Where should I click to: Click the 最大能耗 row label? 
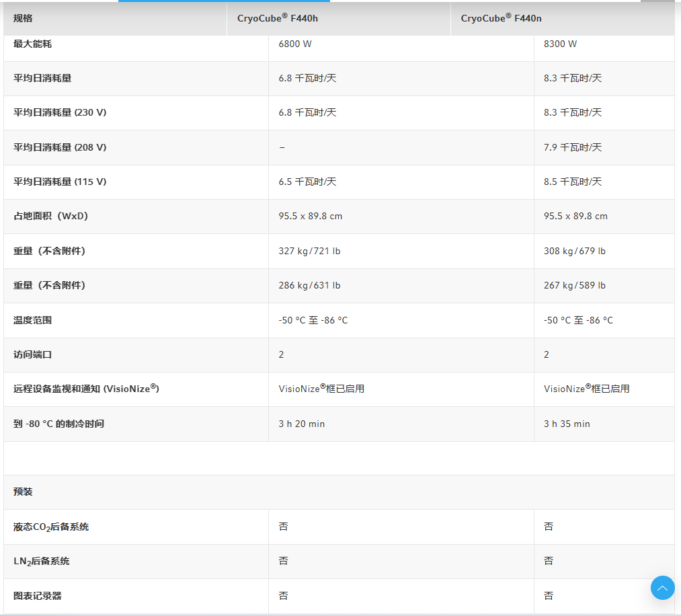32,44
